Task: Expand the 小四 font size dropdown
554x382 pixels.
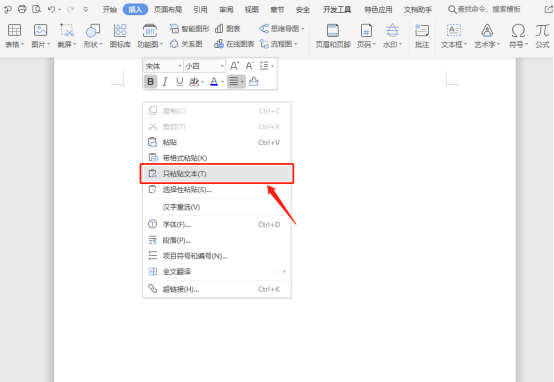Action: click(222, 66)
